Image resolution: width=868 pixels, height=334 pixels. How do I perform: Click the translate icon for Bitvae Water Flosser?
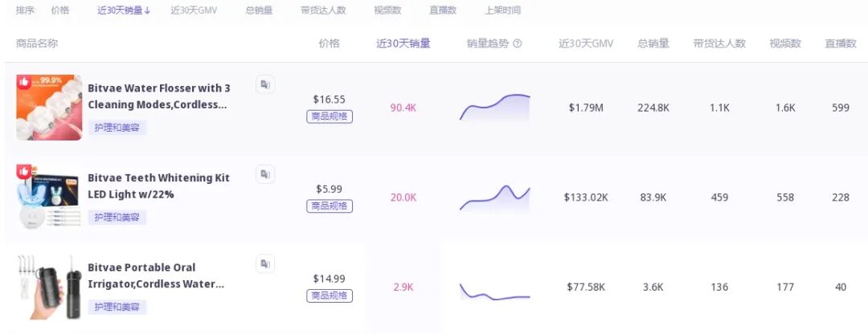(265, 84)
